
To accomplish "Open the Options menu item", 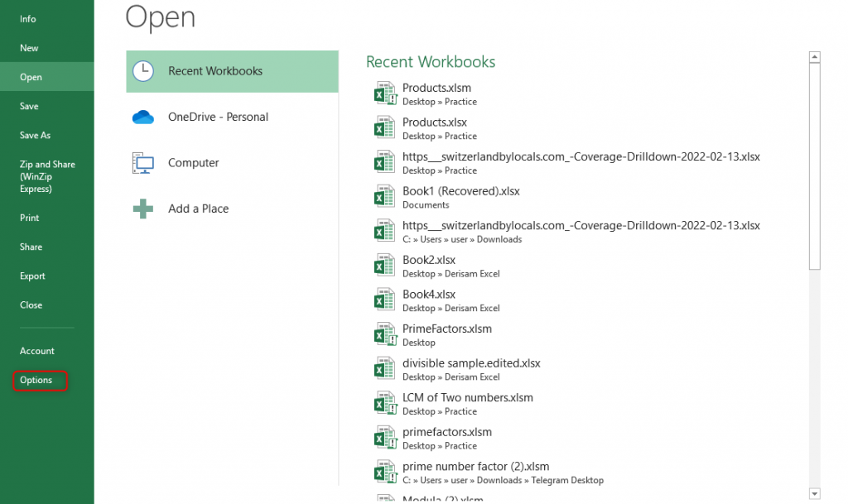I will coord(36,381).
